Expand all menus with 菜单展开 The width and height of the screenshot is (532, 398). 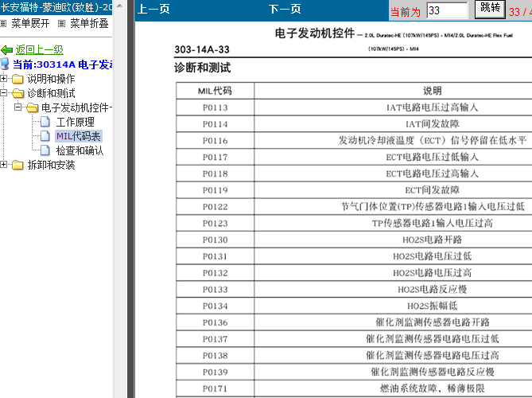(30, 23)
